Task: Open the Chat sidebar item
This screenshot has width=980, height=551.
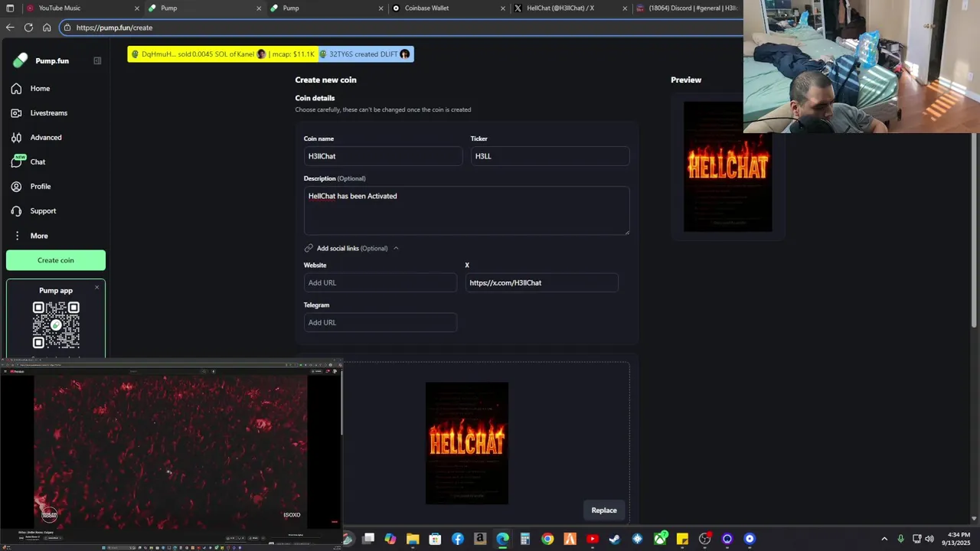Action: click(x=55, y=162)
